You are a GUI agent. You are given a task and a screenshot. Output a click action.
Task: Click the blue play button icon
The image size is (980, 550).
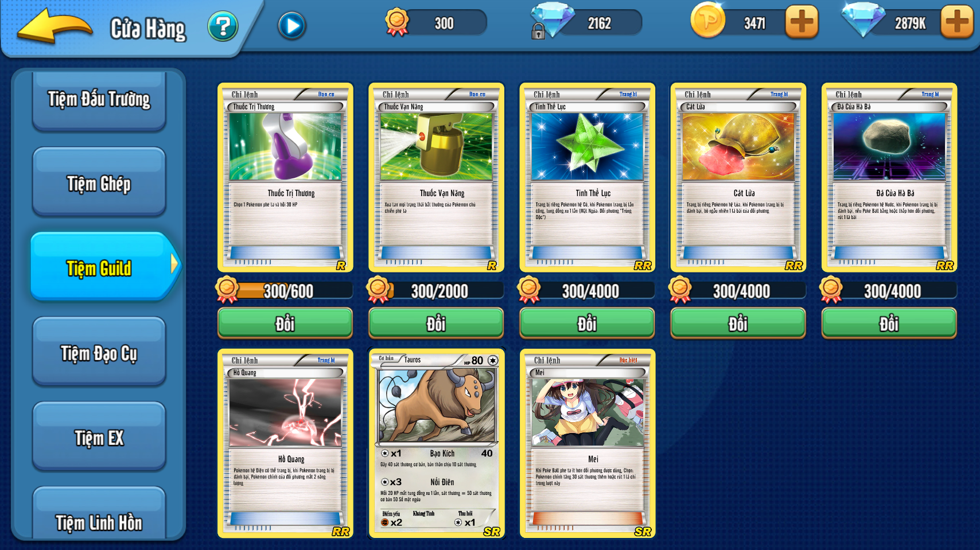pos(292,26)
